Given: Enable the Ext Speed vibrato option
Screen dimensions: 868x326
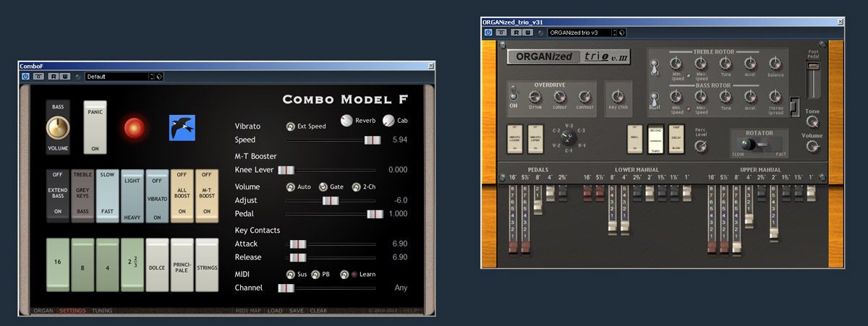Looking at the screenshot, I should tap(291, 126).
